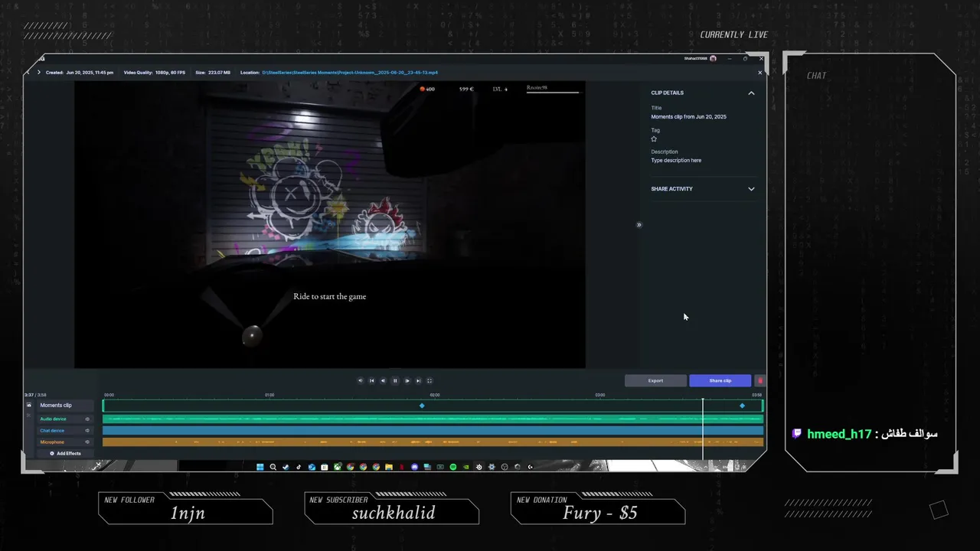980x551 pixels.
Task: Select the Chat device track label
Action: pos(52,431)
